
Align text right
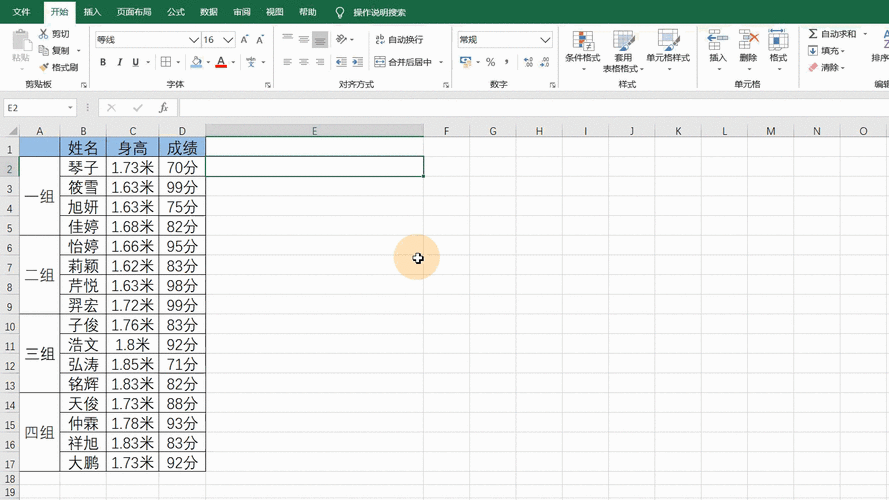click(x=320, y=62)
